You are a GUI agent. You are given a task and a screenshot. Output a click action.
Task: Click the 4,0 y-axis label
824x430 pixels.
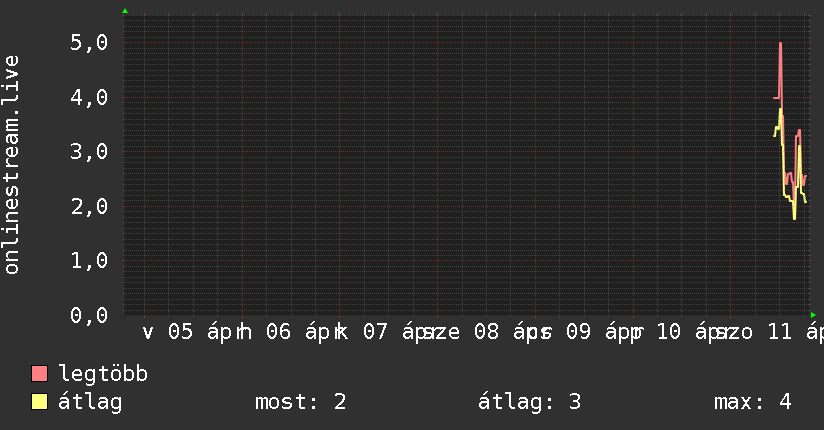coord(88,97)
